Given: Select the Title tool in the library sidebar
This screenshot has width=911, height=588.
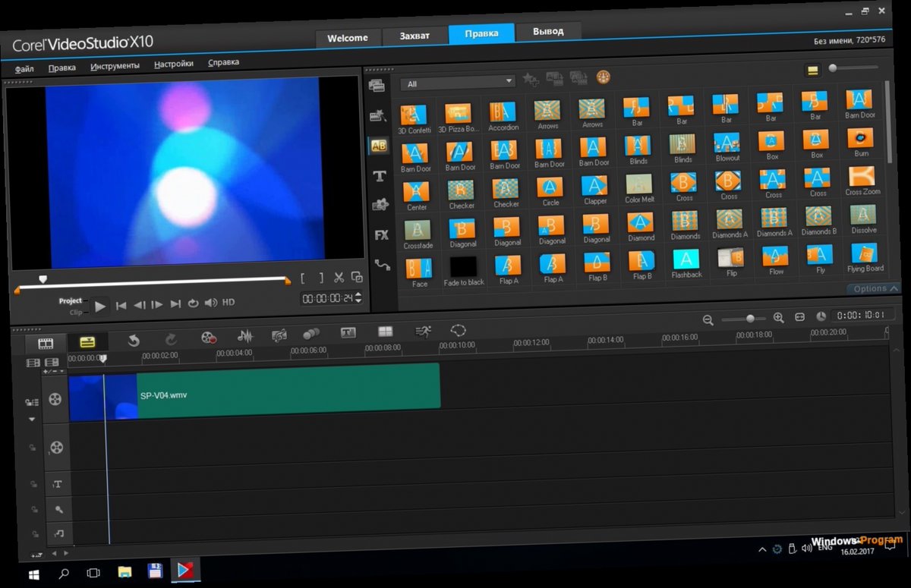Looking at the screenshot, I should [379, 176].
